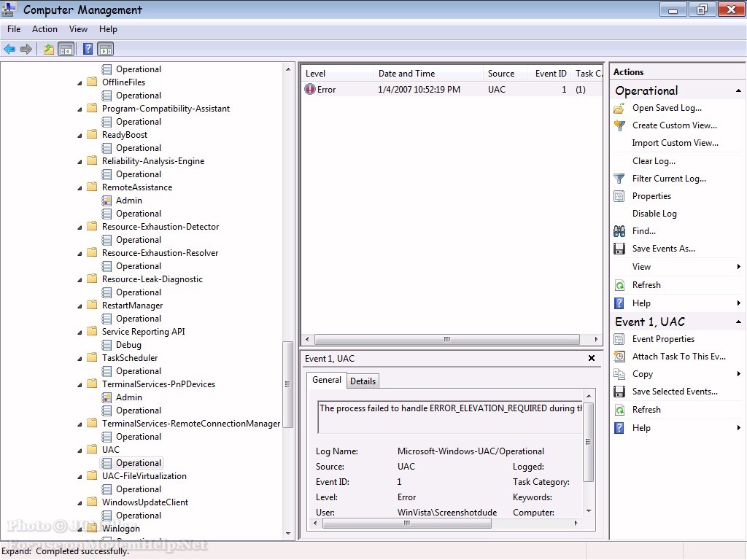
Task: Click the Computer Management title bar icon
Action: (x=9, y=9)
